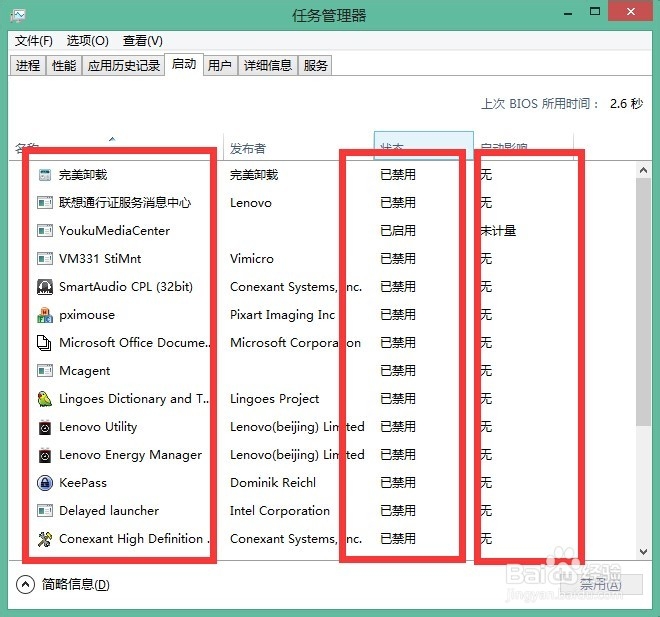
Task: Select the Lingoes Dictionary entry name
Action: pyautogui.click(x=134, y=399)
